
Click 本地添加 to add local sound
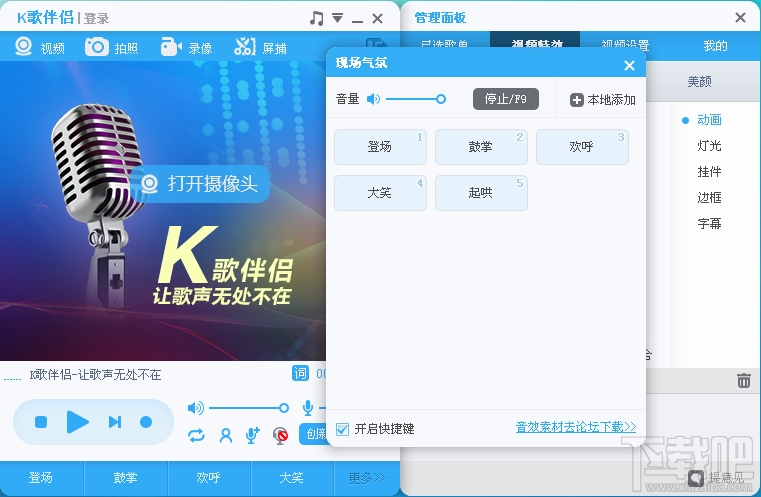coord(603,100)
